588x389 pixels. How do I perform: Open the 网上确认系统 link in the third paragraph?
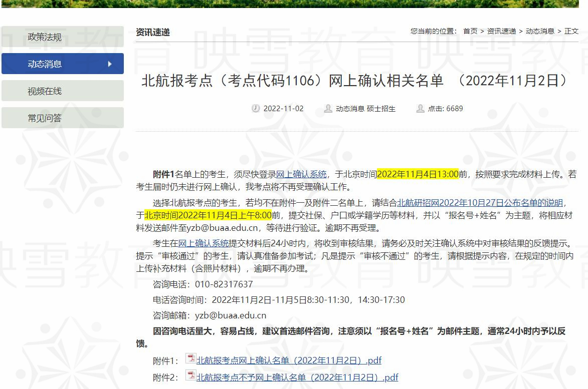(203, 243)
